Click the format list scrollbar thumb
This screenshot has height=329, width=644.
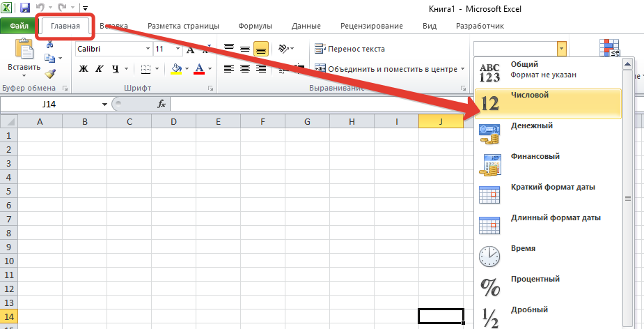[x=627, y=198]
